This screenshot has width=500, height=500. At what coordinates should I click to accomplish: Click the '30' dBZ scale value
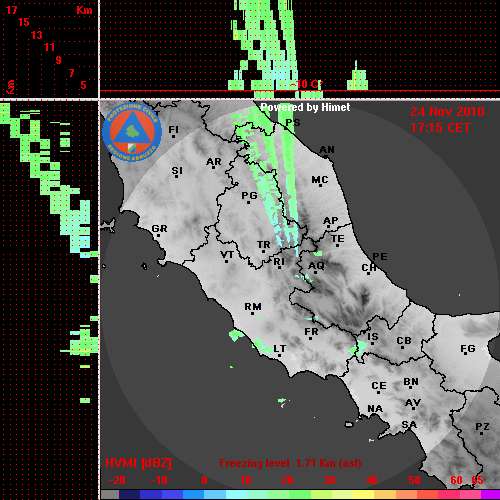tap(329, 480)
